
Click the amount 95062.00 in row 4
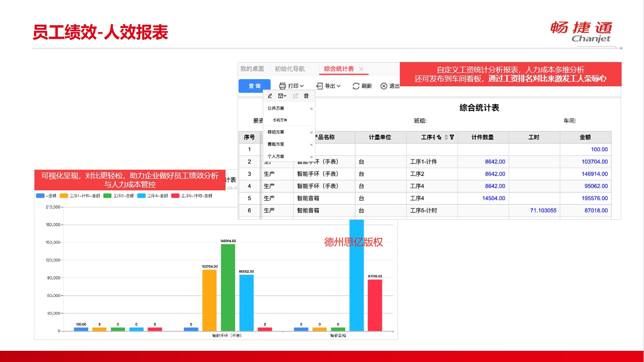tap(596, 186)
